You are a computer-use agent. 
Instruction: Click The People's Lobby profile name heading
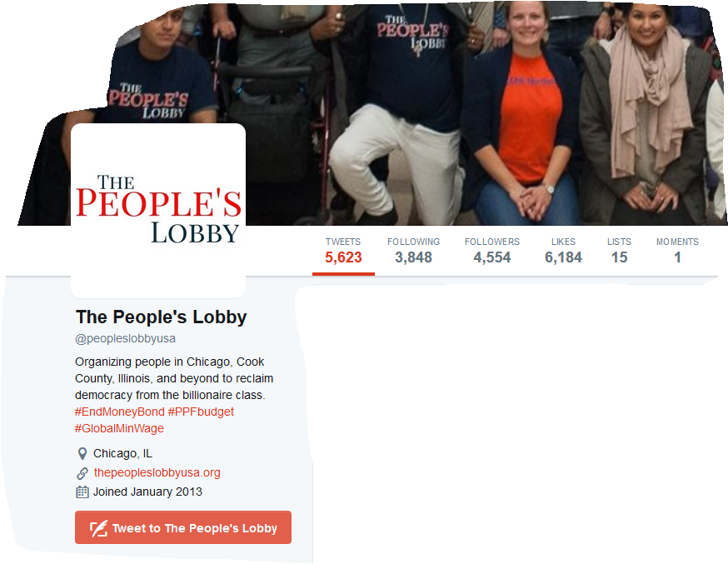click(161, 317)
